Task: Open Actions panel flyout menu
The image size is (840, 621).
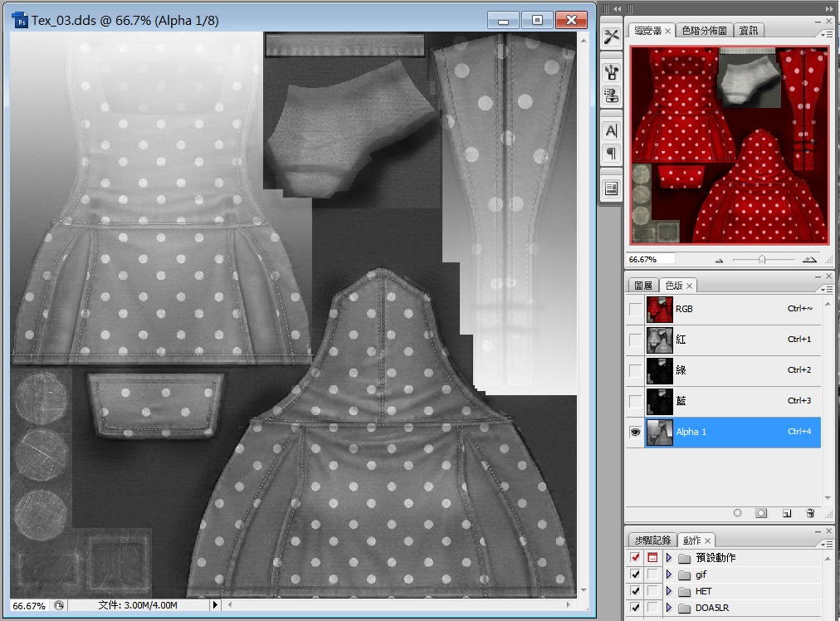Action: pyautogui.click(x=827, y=544)
